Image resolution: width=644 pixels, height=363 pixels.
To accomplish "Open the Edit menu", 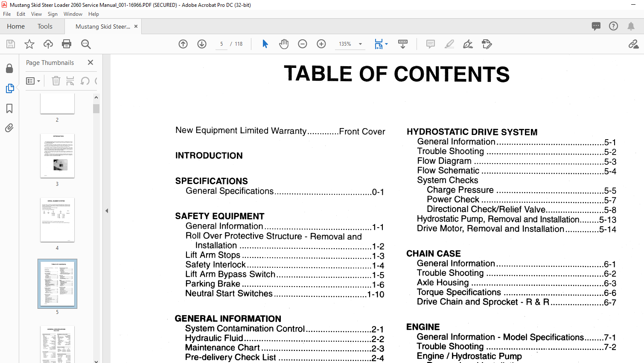I will point(21,14).
